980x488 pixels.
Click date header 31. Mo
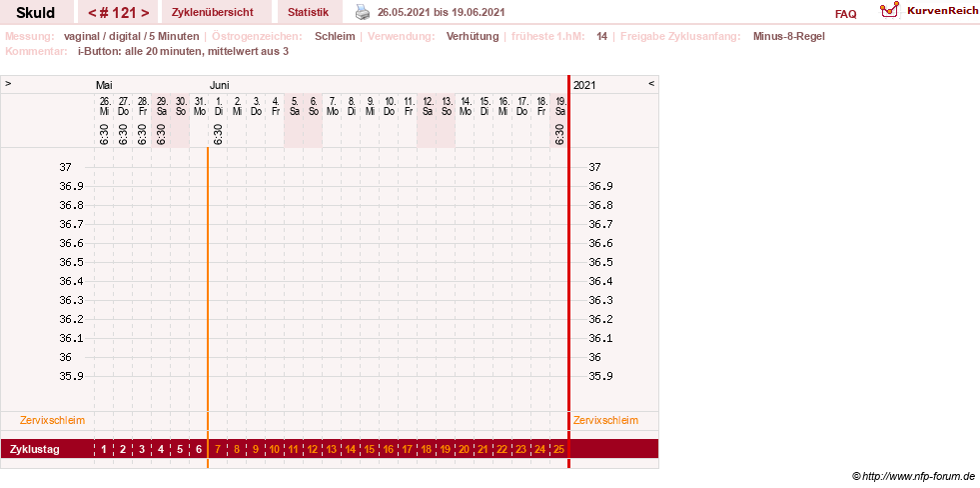(200, 106)
